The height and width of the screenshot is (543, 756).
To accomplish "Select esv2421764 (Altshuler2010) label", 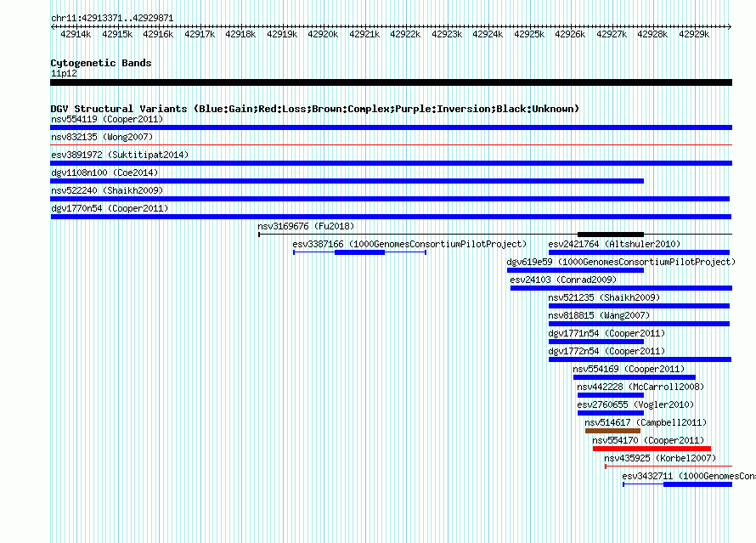I will click(614, 244).
